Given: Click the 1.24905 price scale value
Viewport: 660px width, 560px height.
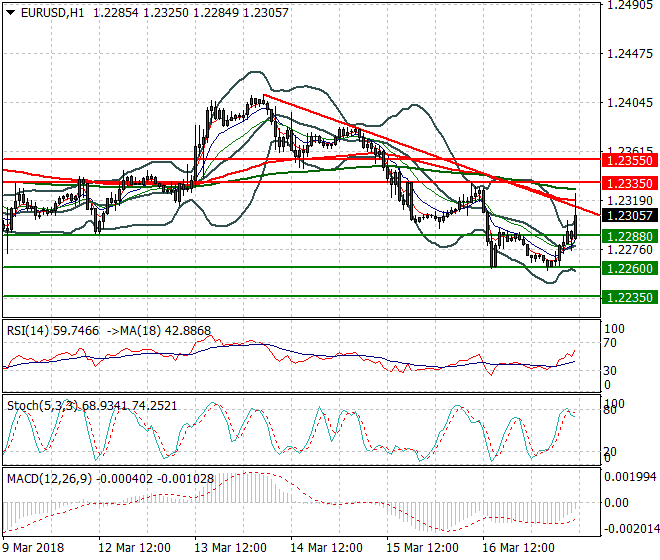Looking at the screenshot, I should 630,5.
